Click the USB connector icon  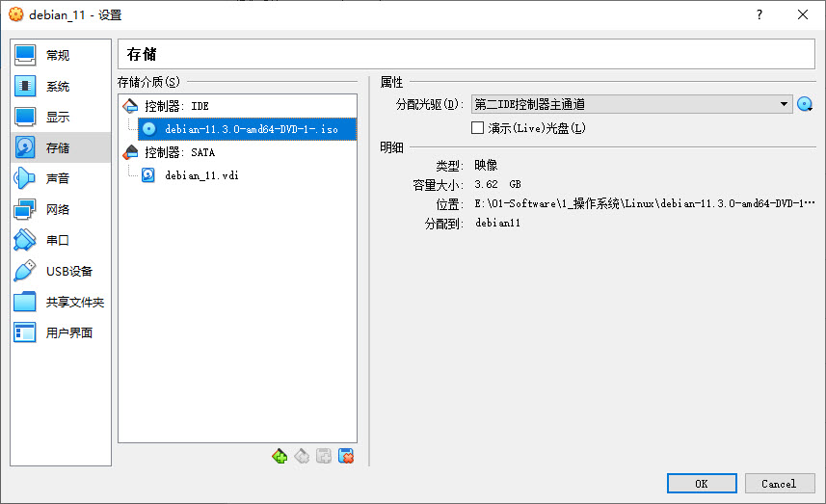click(25, 271)
